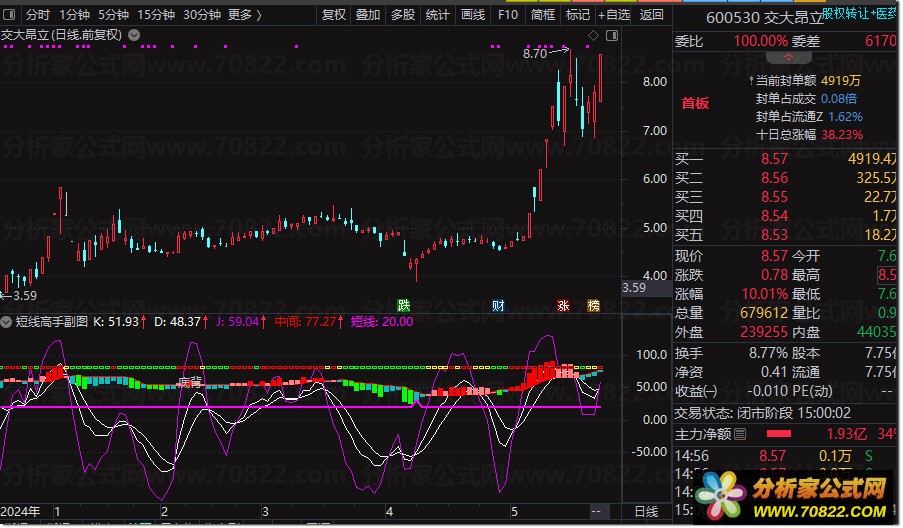The image size is (903, 528).
Task: Select the 买三 price 8.55 row
Action: pyautogui.click(x=786, y=197)
